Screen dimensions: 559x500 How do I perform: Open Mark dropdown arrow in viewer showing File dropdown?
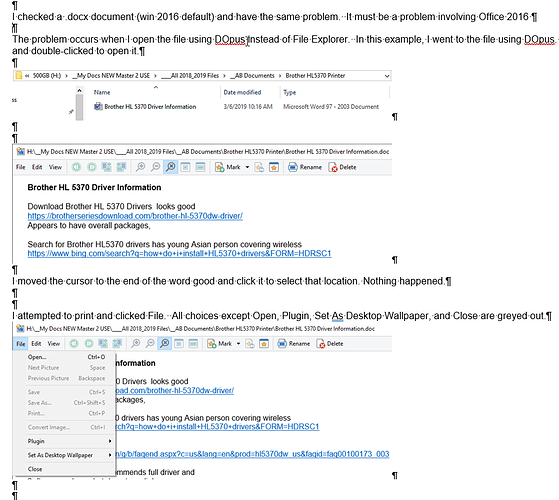[239, 344]
